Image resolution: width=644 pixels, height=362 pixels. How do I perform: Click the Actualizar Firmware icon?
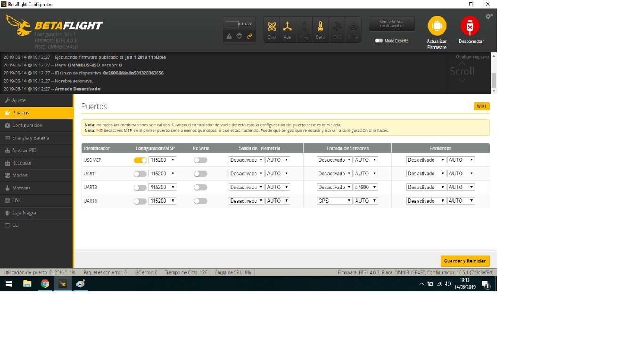437,27
